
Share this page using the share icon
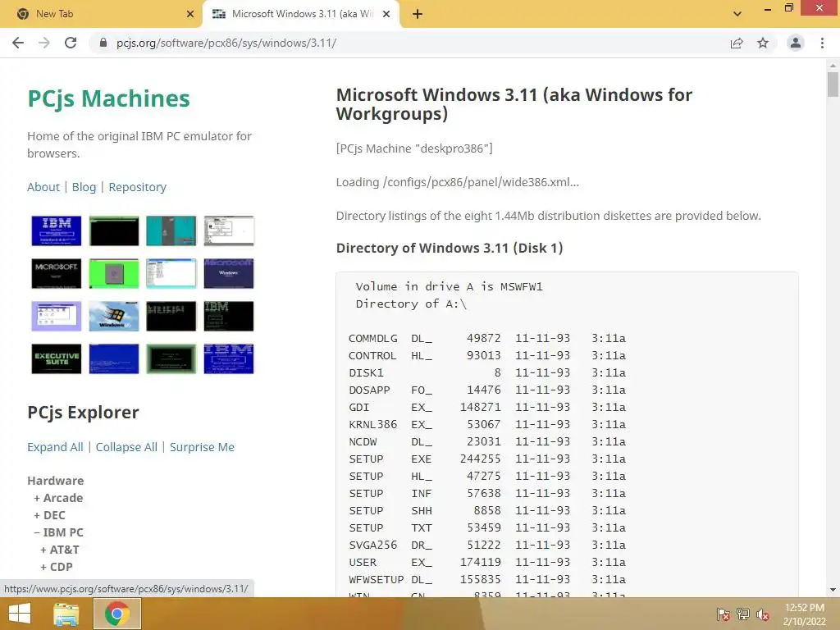[737, 43]
